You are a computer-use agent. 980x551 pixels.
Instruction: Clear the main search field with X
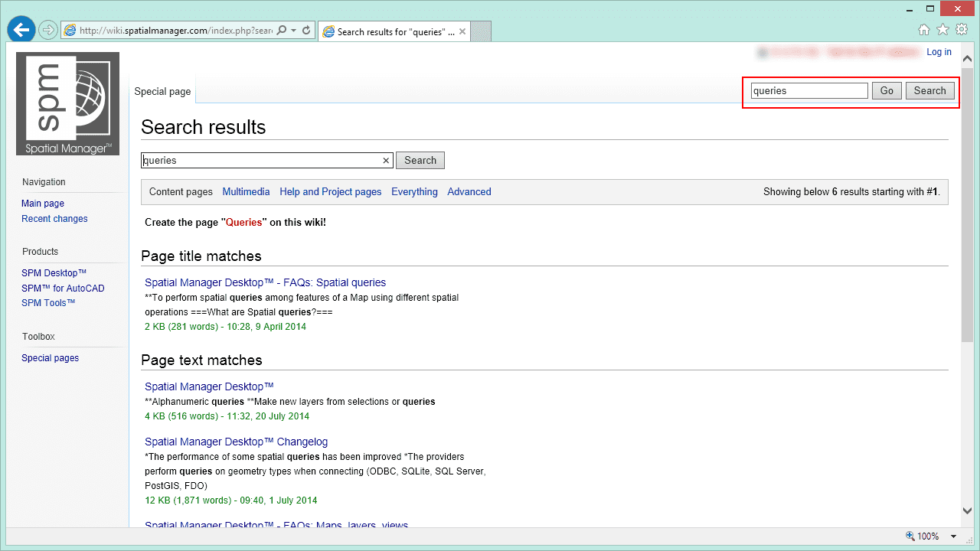[387, 161]
